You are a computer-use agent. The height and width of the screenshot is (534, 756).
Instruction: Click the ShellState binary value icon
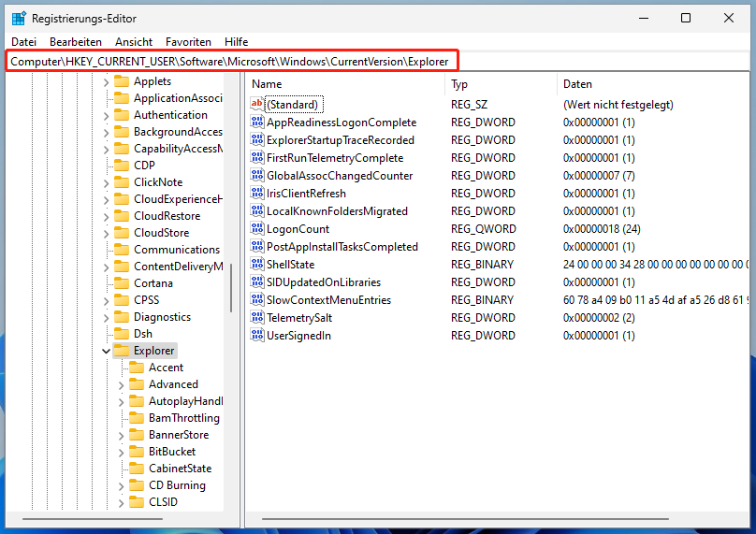pos(257,264)
